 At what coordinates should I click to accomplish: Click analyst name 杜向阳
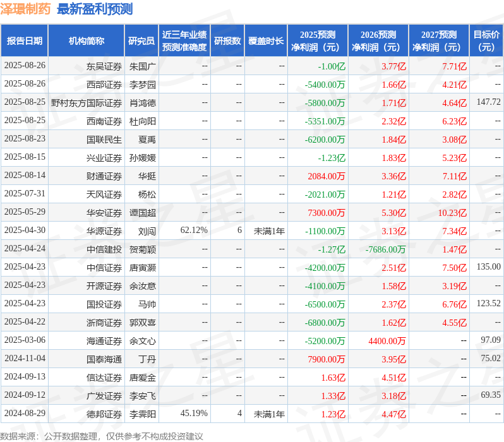[142, 121]
